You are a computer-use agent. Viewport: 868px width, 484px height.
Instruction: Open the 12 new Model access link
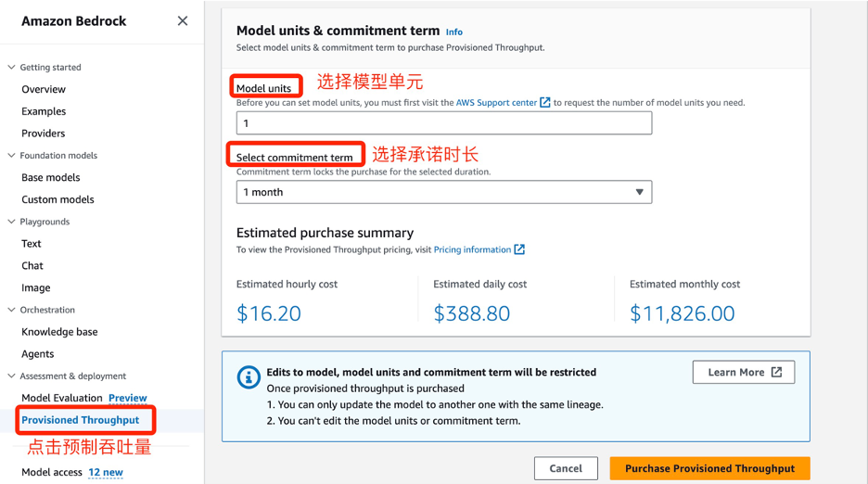(x=106, y=472)
